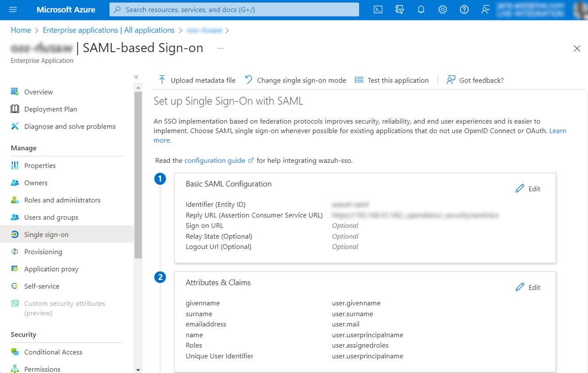Open Enterprise applications breadcrumb link
Viewport: 588px width, 373px height.
click(x=109, y=30)
